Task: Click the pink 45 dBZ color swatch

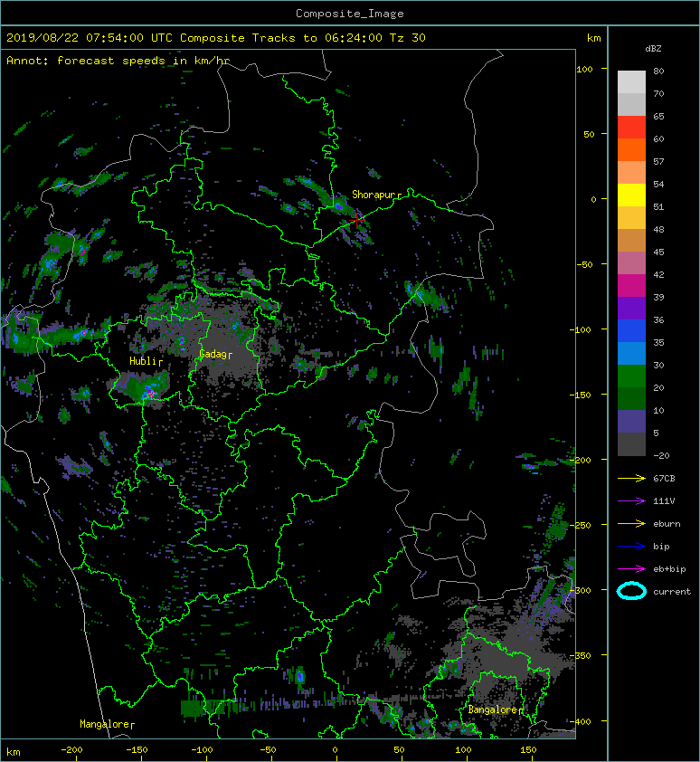Action: tap(631, 263)
